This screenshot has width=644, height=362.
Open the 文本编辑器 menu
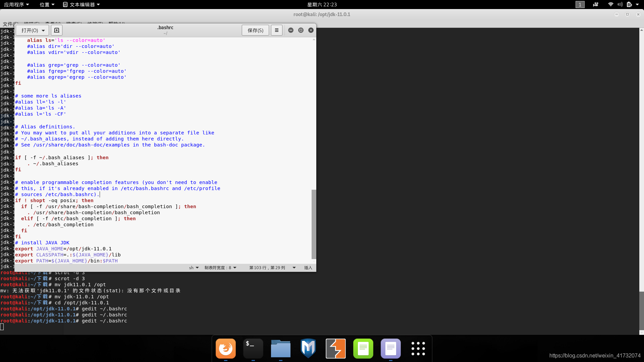pyautogui.click(x=81, y=4)
